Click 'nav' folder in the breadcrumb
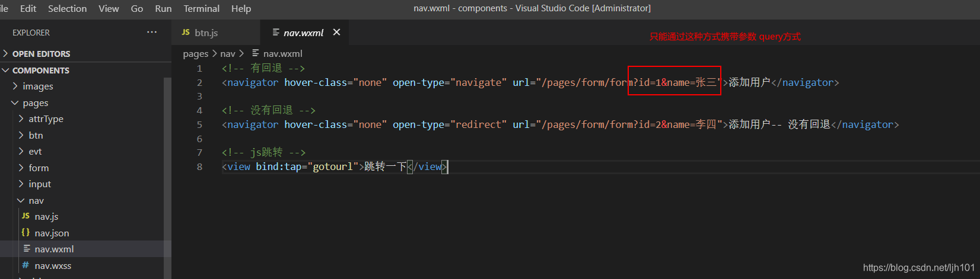Image resolution: width=980 pixels, height=279 pixels. click(x=228, y=54)
